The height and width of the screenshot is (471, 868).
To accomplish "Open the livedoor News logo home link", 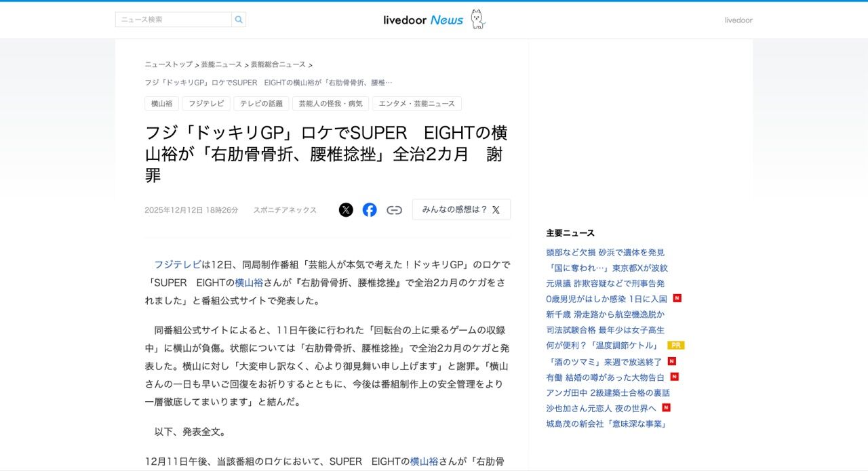I will click(434, 20).
